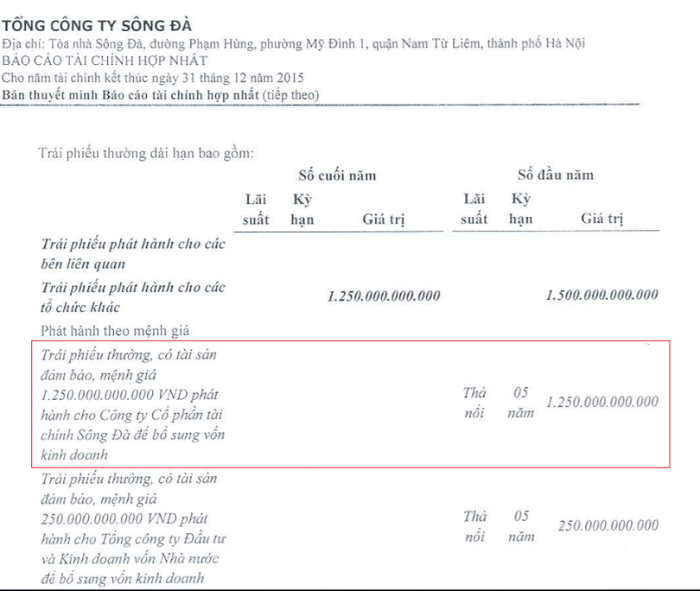
Task: Select the 'Số cuối năm' column header
Action: [337, 175]
